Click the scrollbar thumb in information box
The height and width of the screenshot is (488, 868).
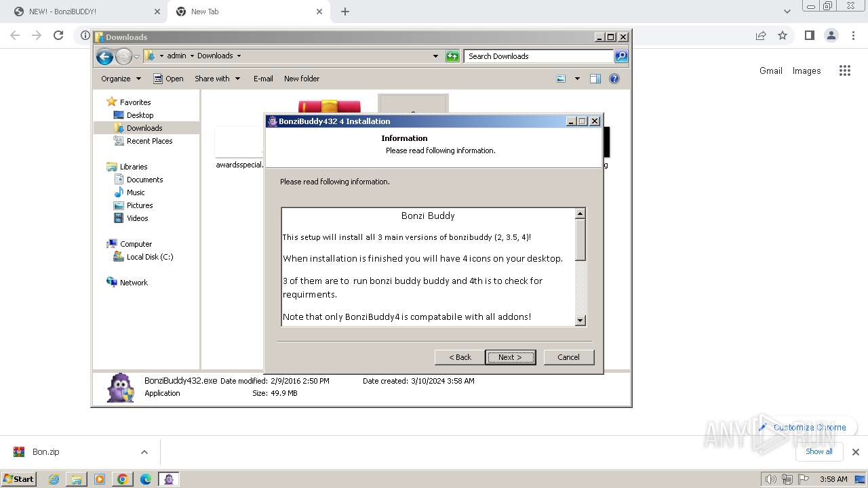coord(580,239)
